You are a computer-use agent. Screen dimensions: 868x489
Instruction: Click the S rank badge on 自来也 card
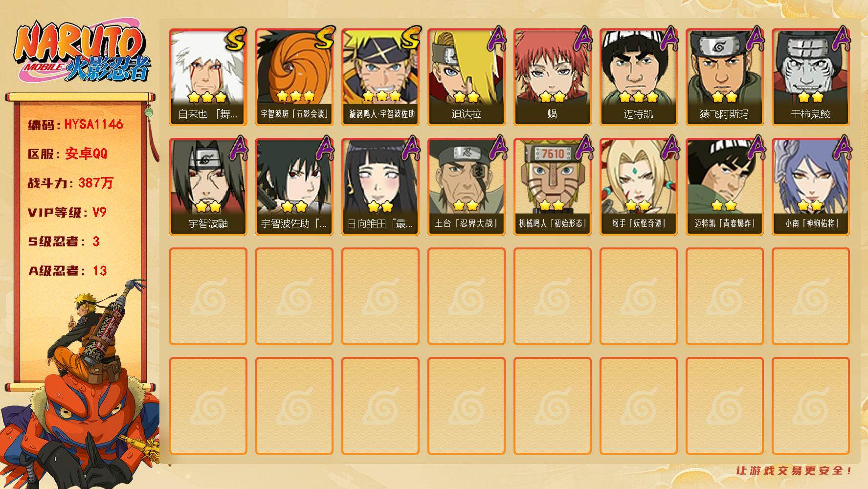236,39
